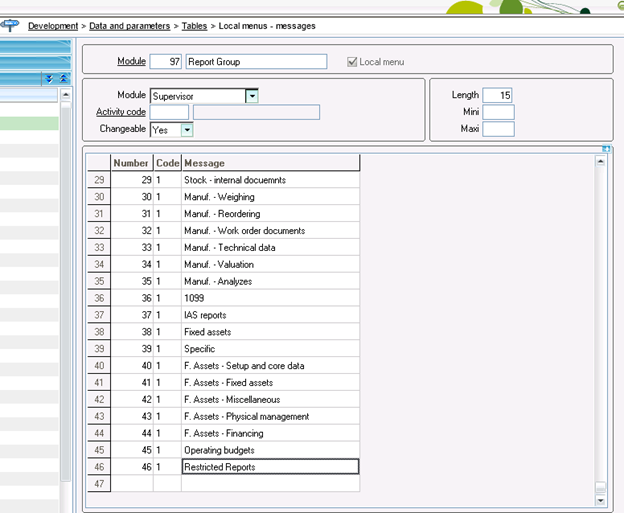Open the Tables breadcrumb link

[194, 26]
